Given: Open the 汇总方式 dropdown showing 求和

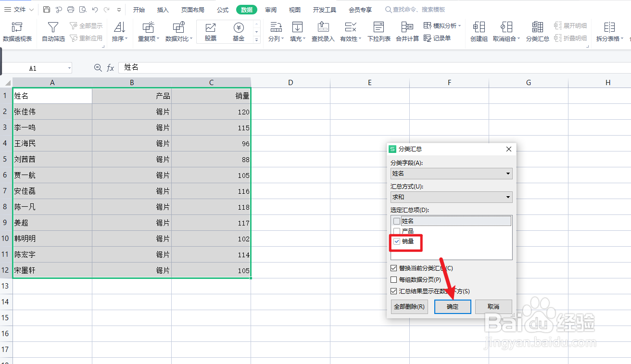Looking at the screenshot, I should click(507, 197).
